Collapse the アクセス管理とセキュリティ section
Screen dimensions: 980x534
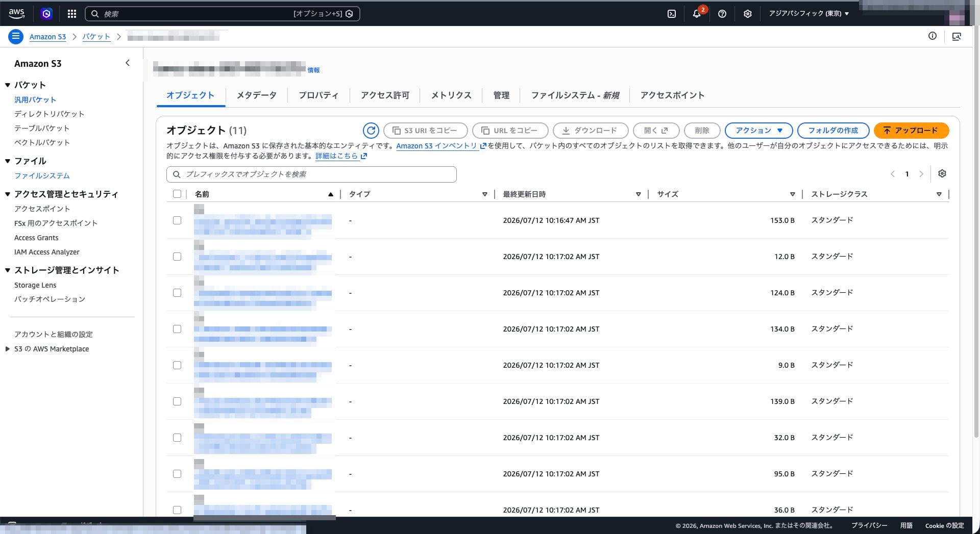click(8, 194)
